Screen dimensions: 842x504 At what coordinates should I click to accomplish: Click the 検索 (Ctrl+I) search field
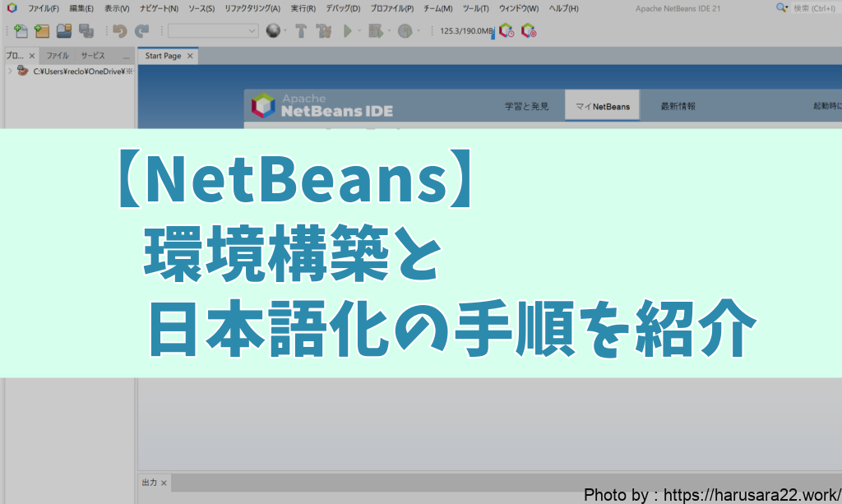click(814, 8)
